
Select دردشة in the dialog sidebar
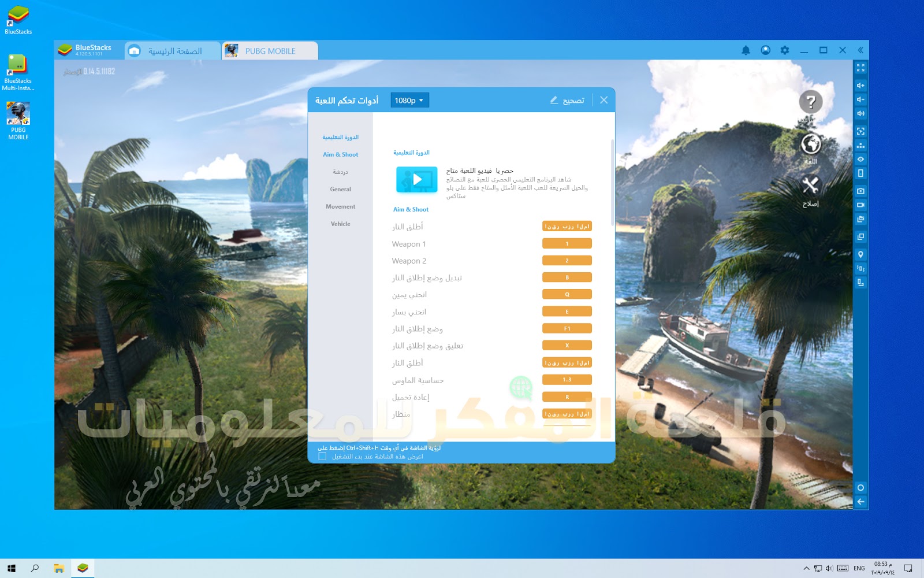(341, 172)
